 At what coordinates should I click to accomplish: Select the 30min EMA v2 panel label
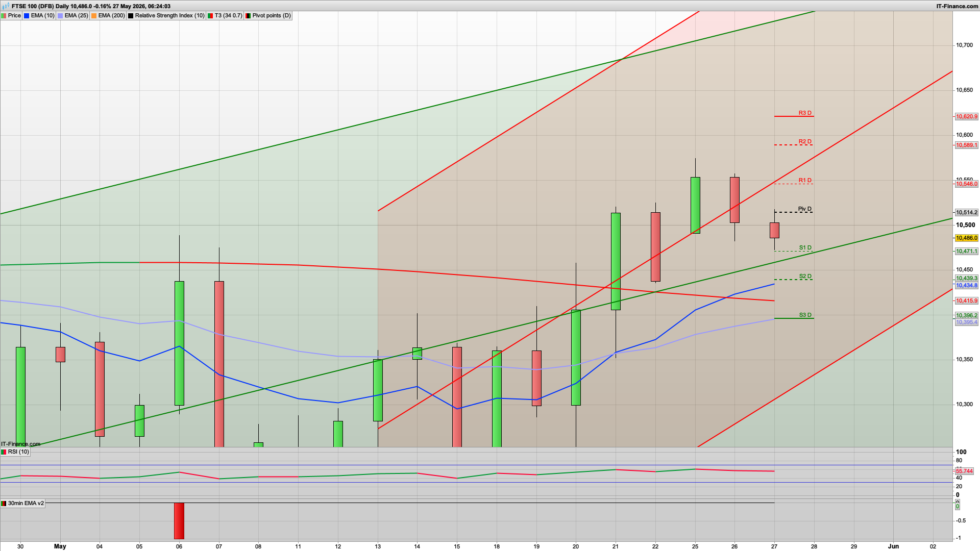tap(26, 504)
